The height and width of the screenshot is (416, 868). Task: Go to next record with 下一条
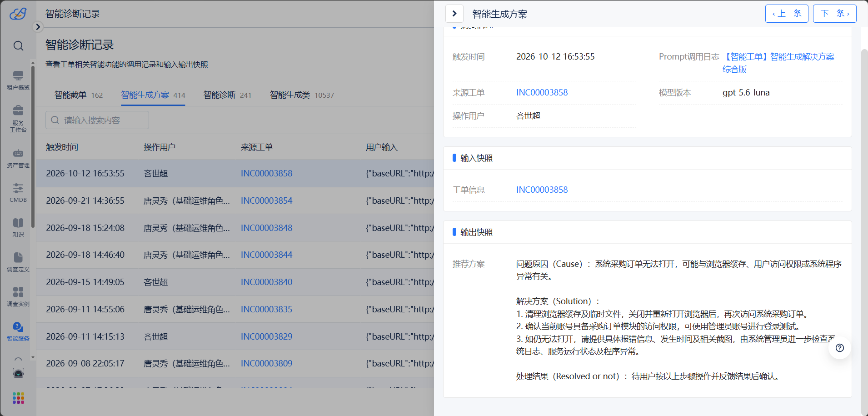tap(835, 14)
